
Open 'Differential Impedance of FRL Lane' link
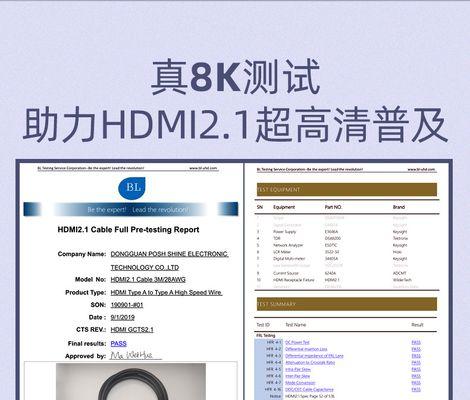coord(314,356)
